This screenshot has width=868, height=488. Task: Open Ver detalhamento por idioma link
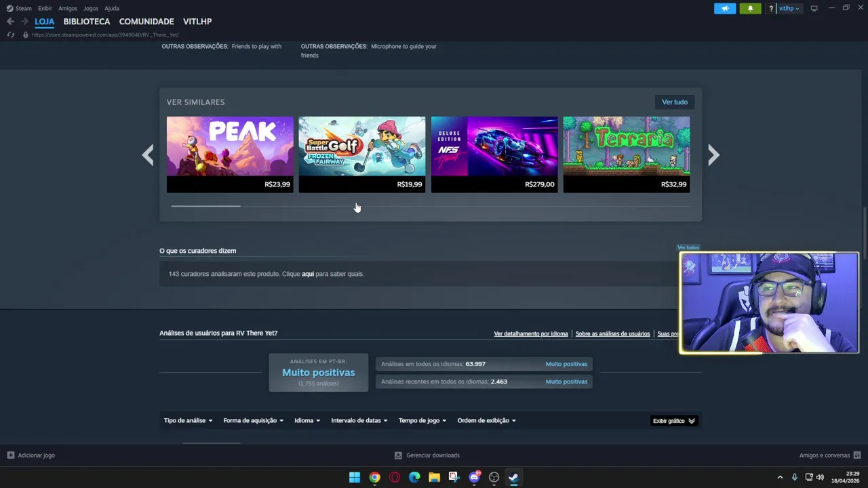(x=531, y=333)
